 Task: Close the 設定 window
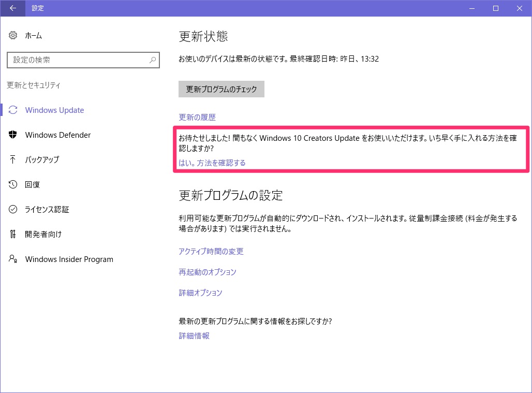point(520,8)
